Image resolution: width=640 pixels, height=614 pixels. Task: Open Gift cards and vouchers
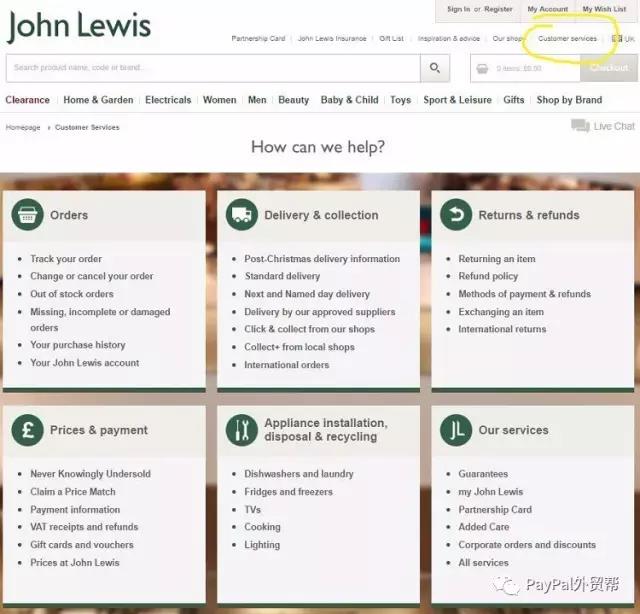click(x=82, y=545)
